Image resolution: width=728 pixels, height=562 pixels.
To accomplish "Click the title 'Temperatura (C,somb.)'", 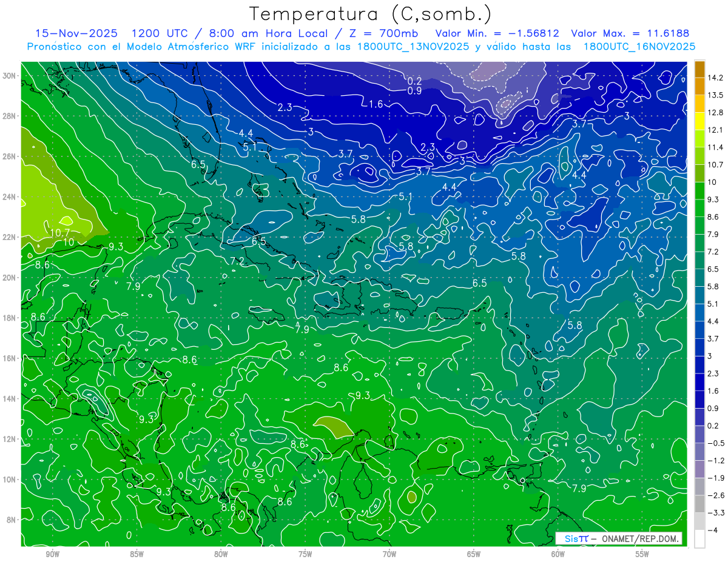I will (370, 14).
